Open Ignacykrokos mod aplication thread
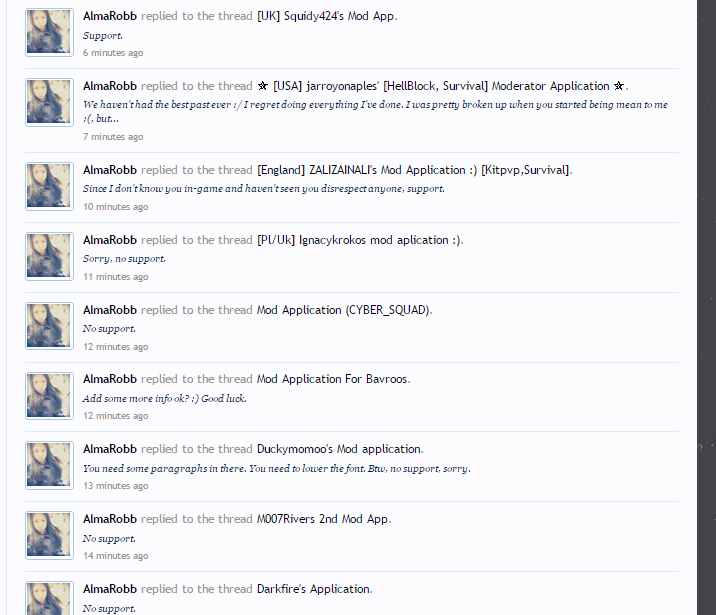The height and width of the screenshot is (615, 716). (358, 240)
